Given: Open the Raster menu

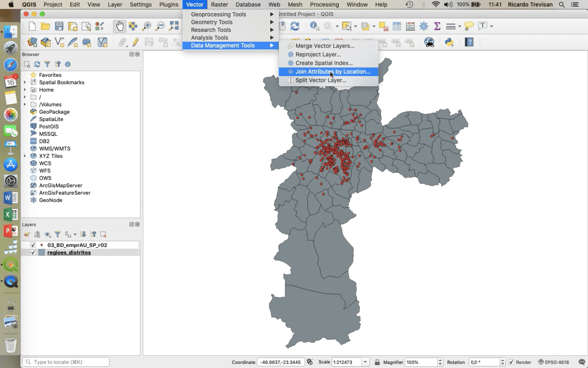Looking at the screenshot, I should (219, 4).
